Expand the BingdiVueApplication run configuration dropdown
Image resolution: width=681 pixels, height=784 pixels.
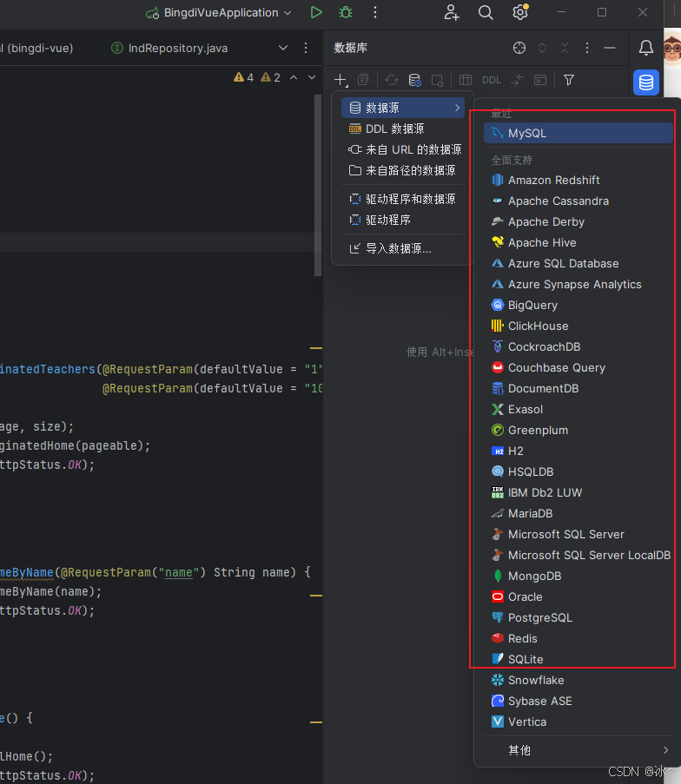tap(288, 13)
